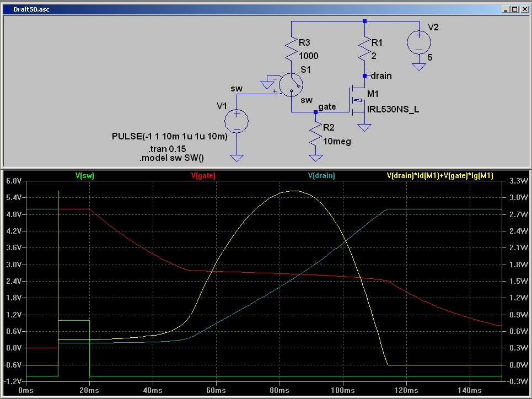Screen dimensions: 532x399
Task: Click the .model sw SW() directive
Action: 171,158
